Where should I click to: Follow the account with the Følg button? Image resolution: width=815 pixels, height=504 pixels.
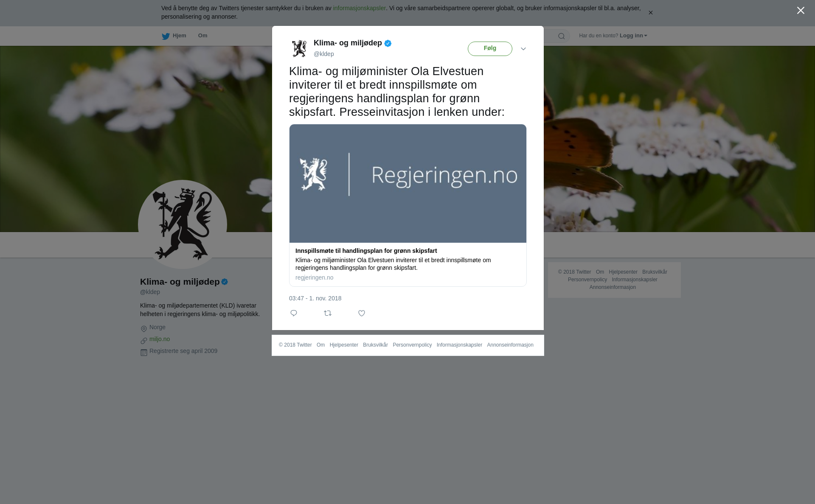[490, 49]
